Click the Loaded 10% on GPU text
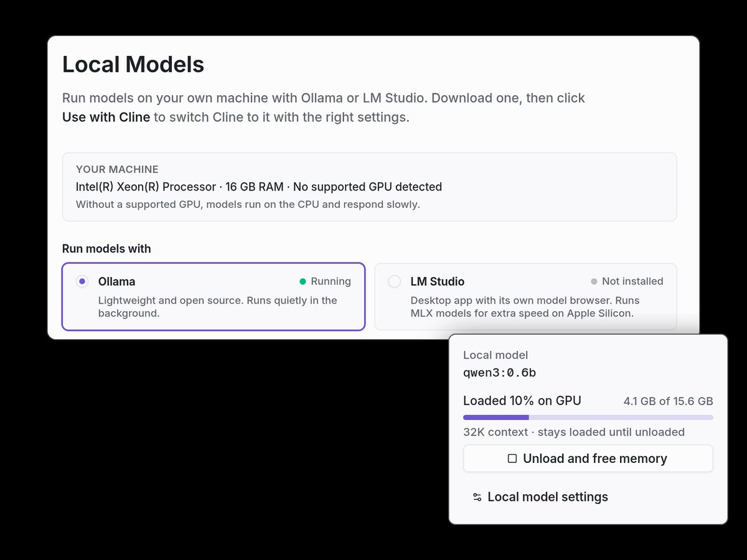 tap(522, 401)
